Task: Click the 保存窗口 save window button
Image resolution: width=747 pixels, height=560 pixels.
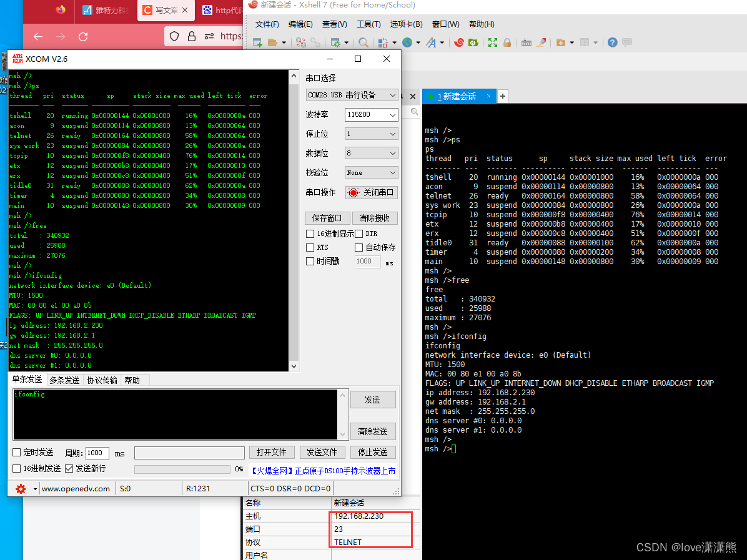Action: coord(327,218)
